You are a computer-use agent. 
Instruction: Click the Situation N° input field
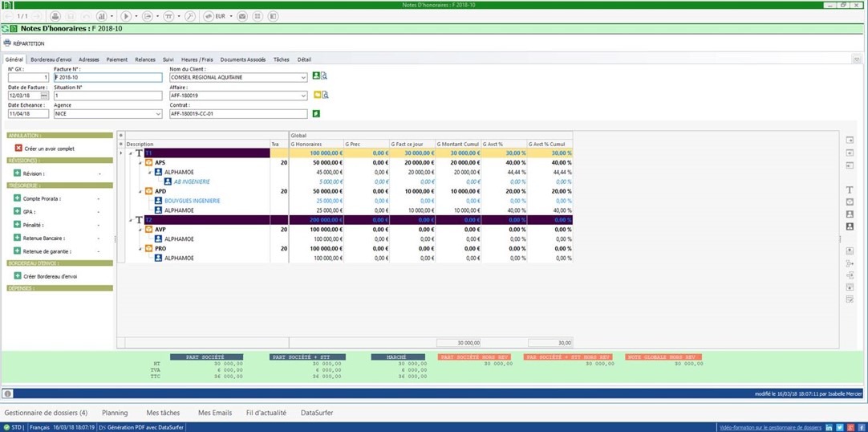[108, 96]
